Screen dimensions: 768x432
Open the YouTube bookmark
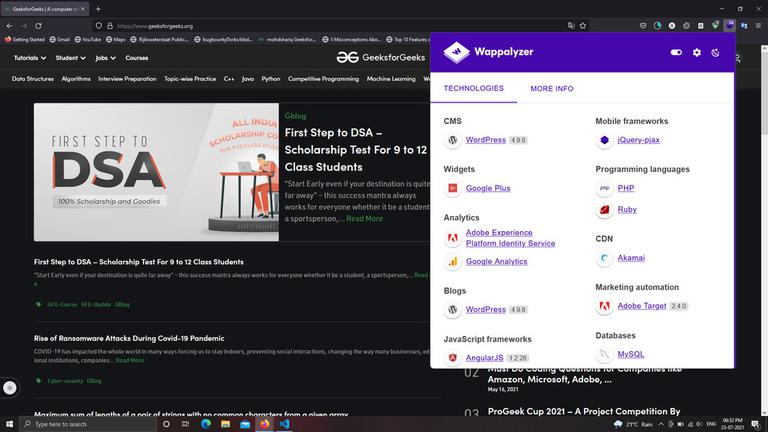pos(88,40)
